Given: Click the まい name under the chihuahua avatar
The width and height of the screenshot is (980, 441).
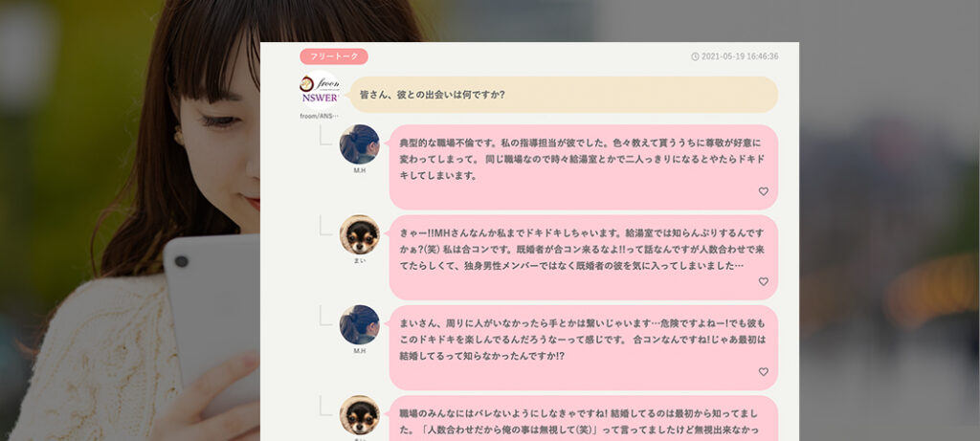Looking at the screenshot, I should click(x=360, y=260).
